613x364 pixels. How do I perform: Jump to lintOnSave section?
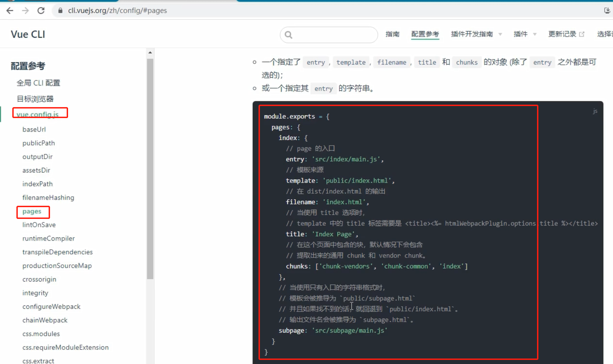pos(39,225)
